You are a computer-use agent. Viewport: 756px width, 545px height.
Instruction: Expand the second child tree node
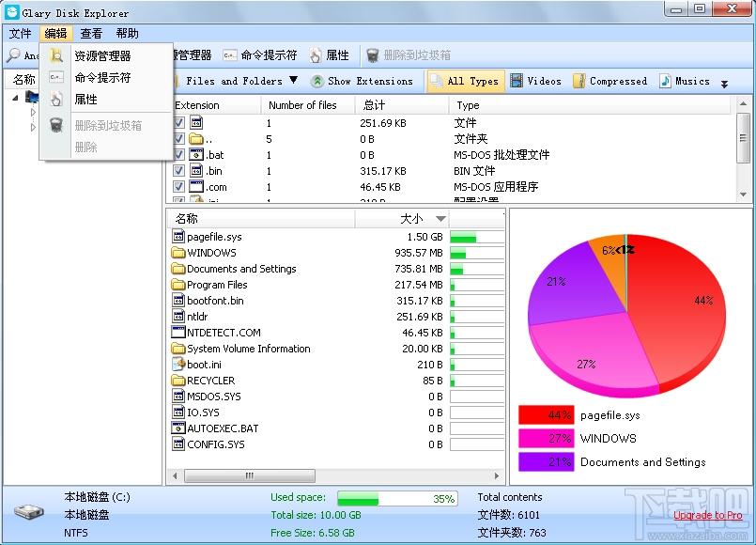[33, 128]
